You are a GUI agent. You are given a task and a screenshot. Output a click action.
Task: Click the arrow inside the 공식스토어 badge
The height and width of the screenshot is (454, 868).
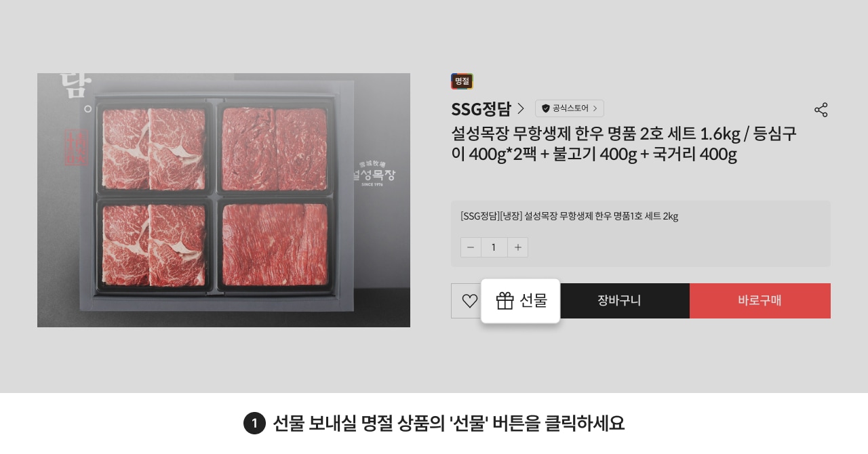(595, 108)
